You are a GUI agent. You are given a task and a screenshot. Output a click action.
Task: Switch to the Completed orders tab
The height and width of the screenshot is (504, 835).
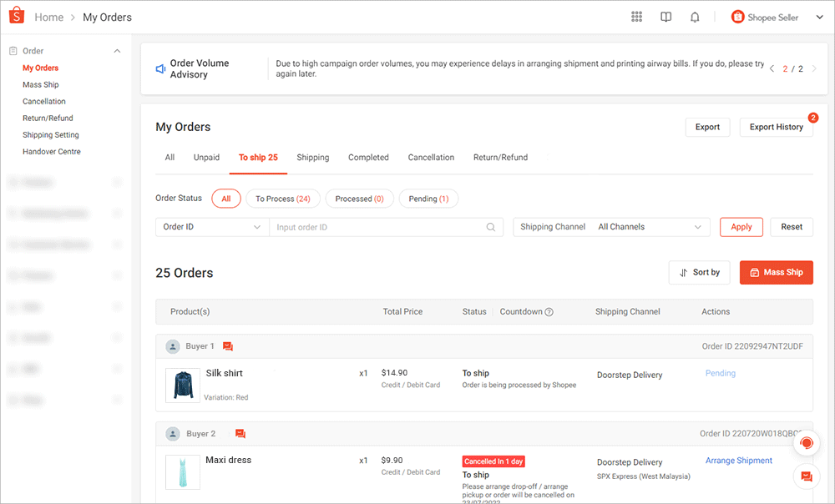pos(368,157)
